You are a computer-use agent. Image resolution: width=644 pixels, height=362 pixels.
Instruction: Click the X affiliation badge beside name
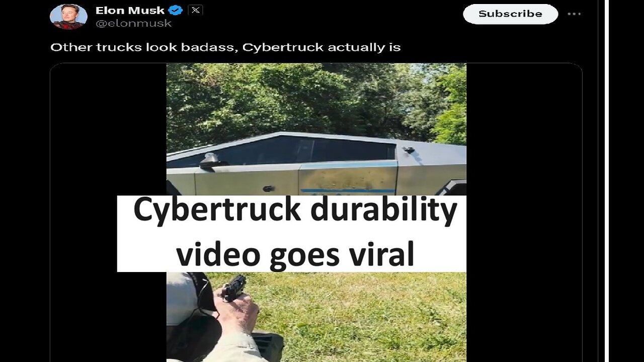coord(195,10)
